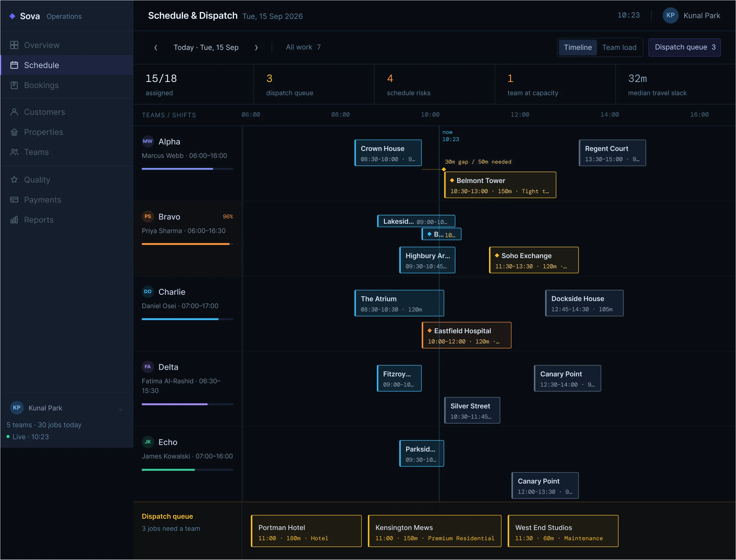
Task: Open the All work 7 filter
Action: point(303,47)
